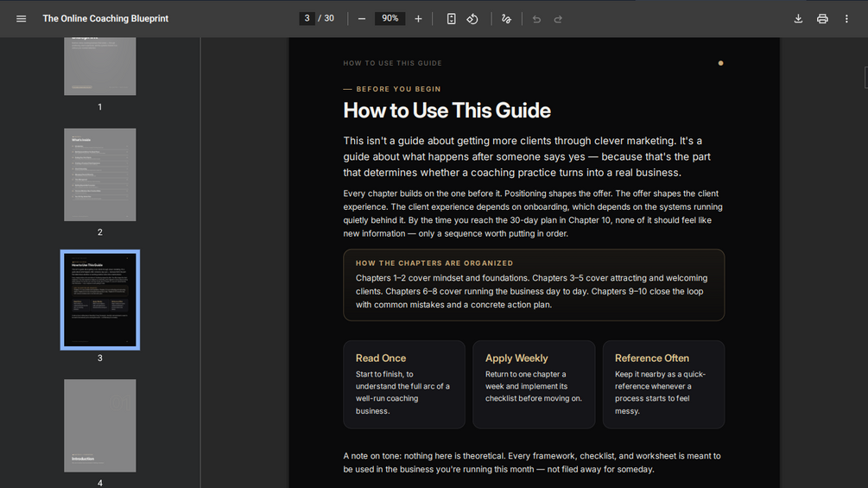Activate the draw annotation tool
The image size is (868, 488).
pyautogui.click(x=506, y=19)
